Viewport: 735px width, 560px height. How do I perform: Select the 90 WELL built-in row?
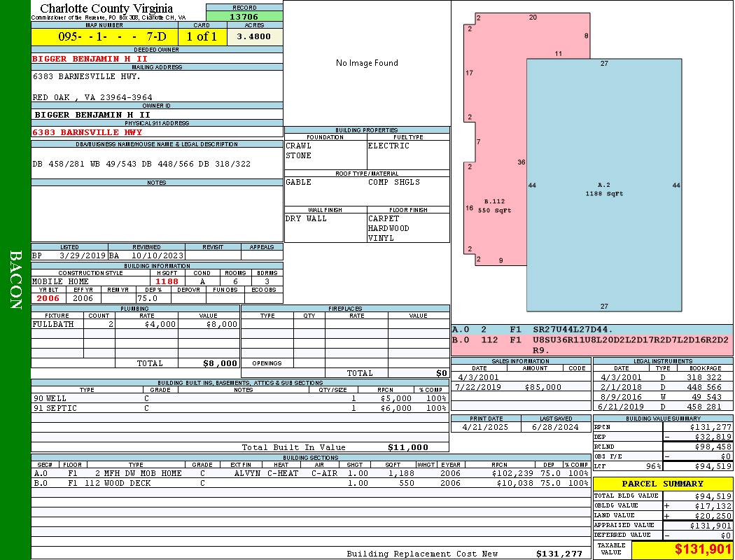point(239,398)
